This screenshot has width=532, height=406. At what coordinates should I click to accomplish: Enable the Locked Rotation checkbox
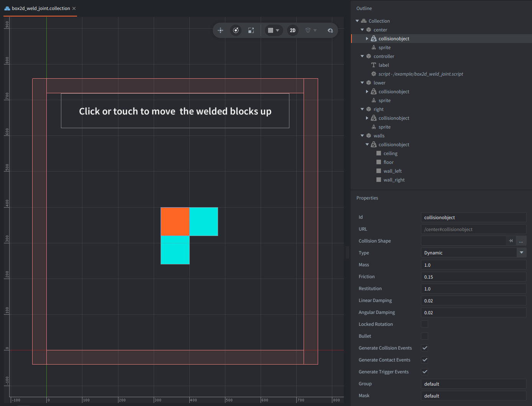424,324
